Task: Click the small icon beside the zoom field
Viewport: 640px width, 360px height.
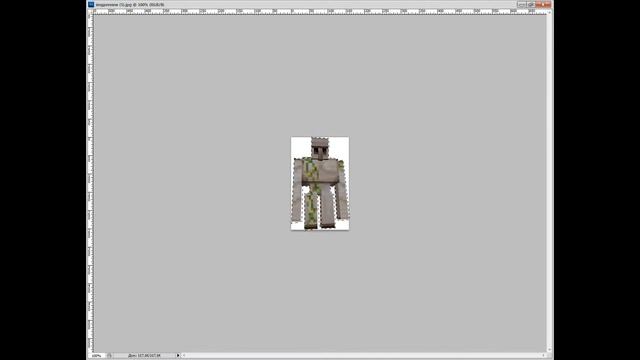Action: tap(109, 356)
